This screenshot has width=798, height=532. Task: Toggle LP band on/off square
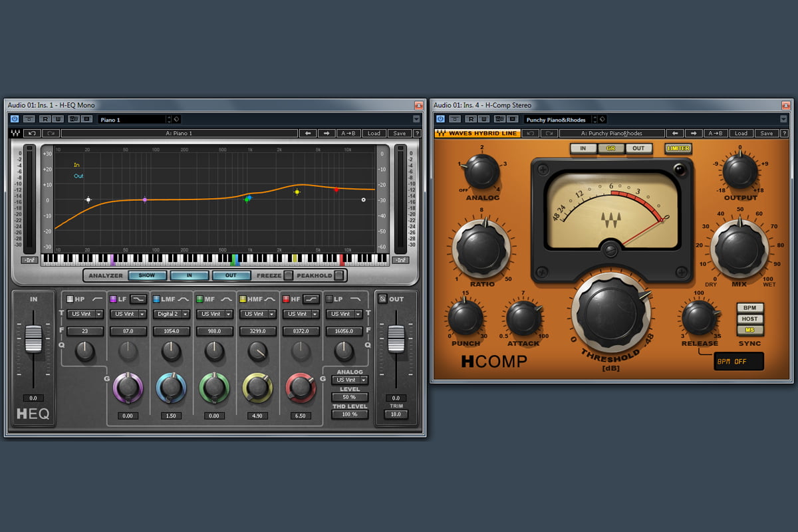(329, 299)
